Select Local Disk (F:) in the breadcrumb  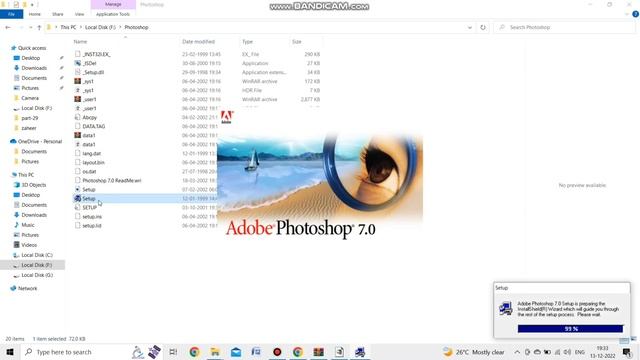(100, 27)
